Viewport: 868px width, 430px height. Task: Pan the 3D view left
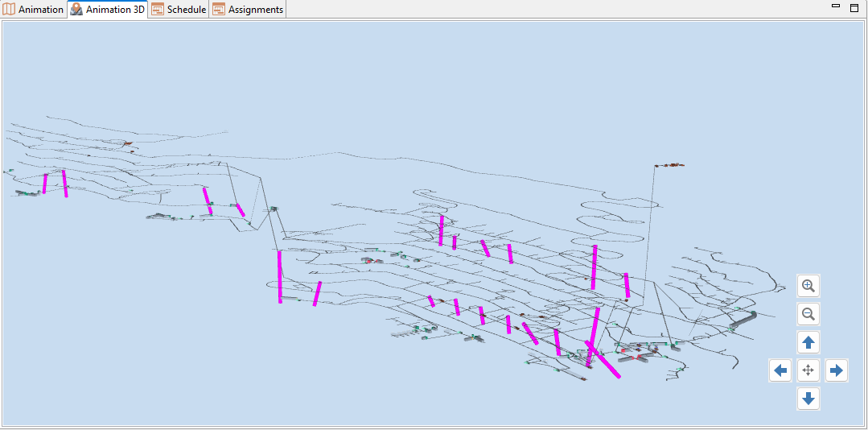click(780, 370)
